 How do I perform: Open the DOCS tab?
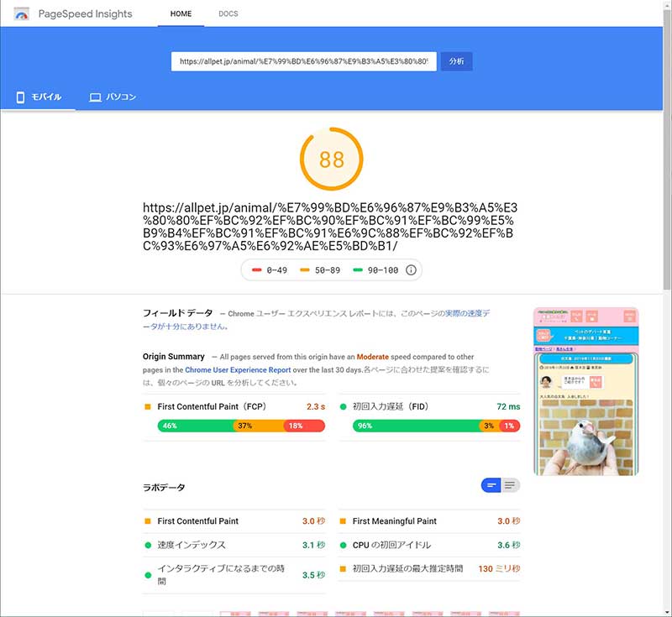228,14
